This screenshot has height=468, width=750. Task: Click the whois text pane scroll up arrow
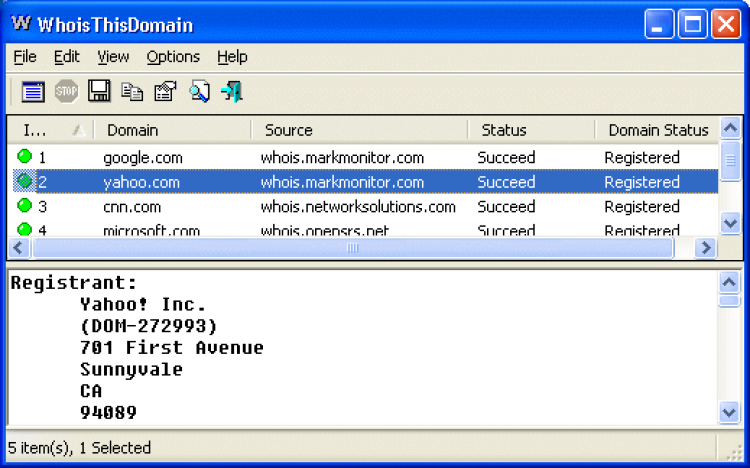click(729, 282)
